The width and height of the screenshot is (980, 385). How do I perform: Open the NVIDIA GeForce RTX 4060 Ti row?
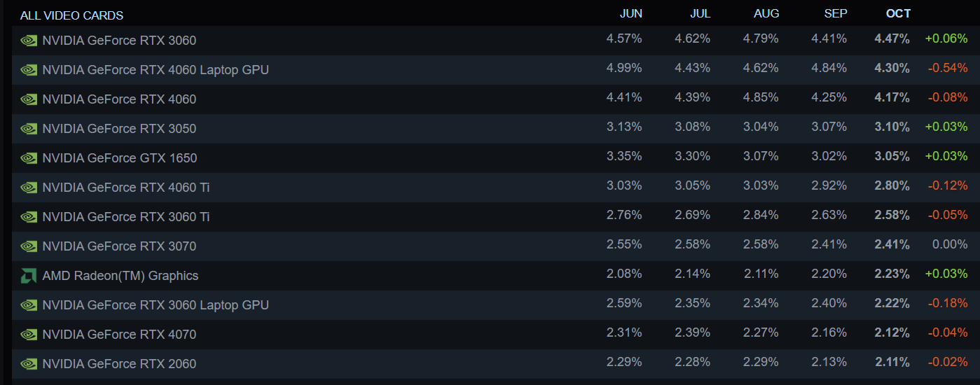[x=126, y=188]
